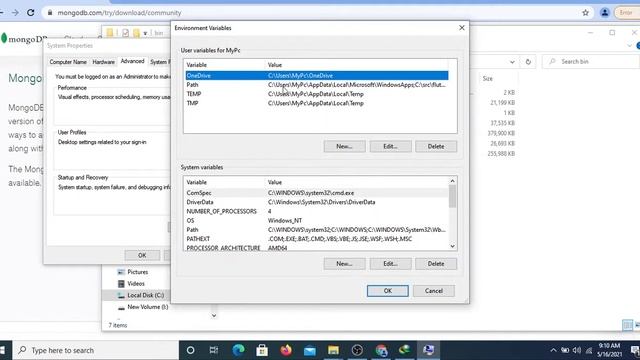640x360 pixels.
Task: Click Value column header in System variables
Action: point(357,182)
